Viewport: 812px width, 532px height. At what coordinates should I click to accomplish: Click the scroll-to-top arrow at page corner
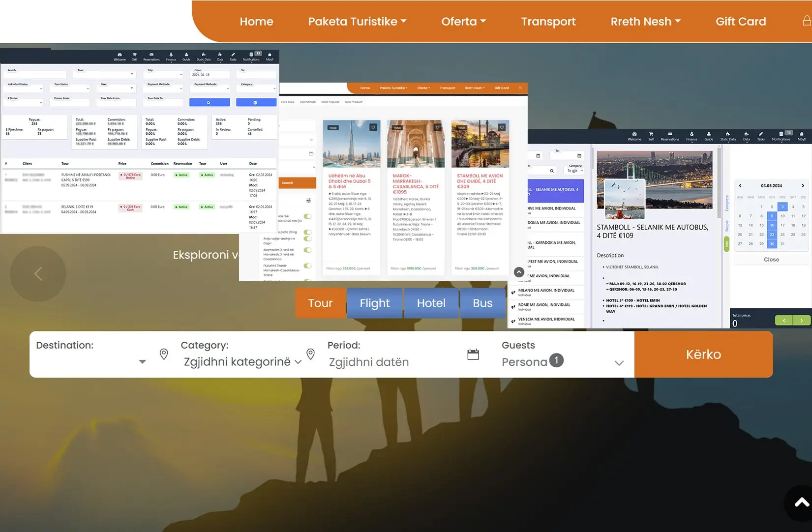(x=801, y=502)
